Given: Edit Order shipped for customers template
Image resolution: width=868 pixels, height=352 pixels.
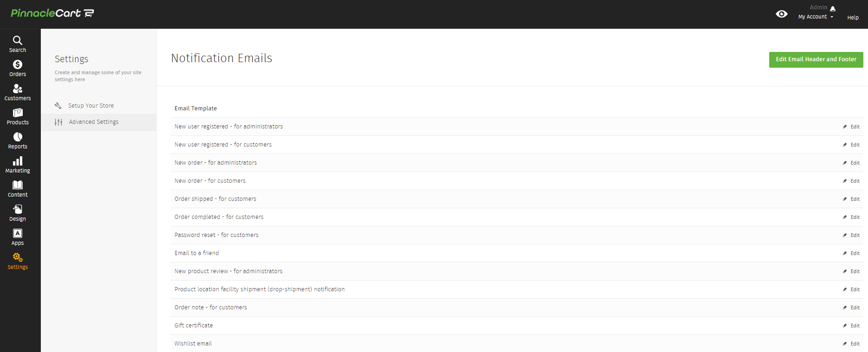Looking at the screenshot, I should (851, 199).
